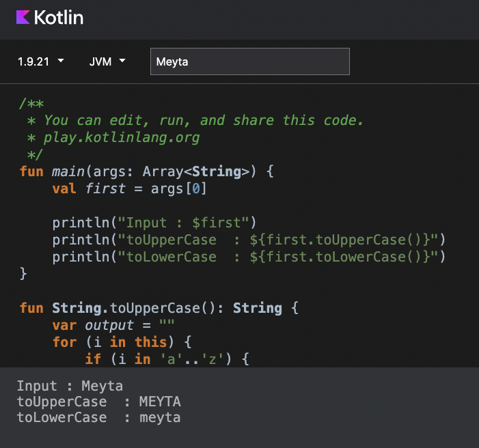Click the for (i in this) line

tap(122, 342)
